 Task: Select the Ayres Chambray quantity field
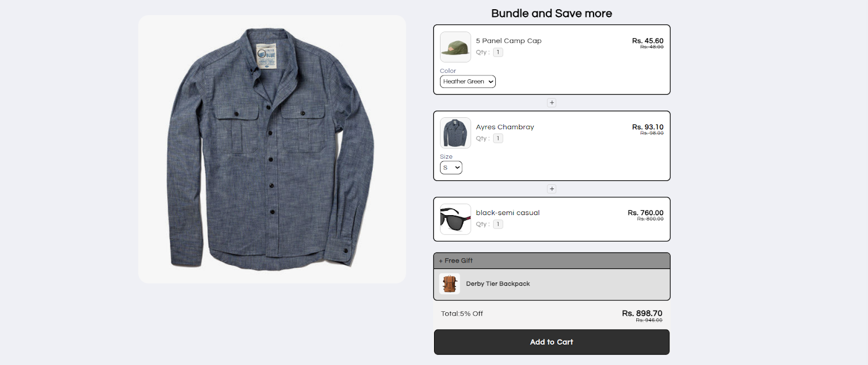click(x=498, y=139)
